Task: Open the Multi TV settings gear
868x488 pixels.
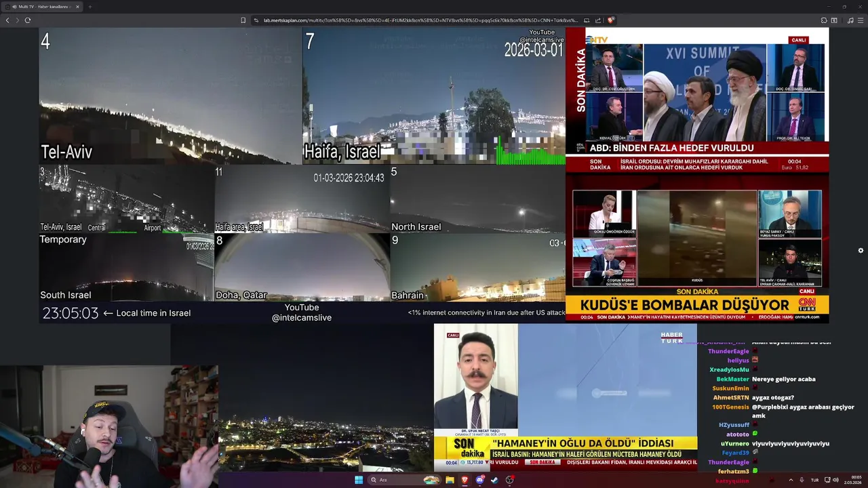Action: pyautogui.click(x=861, y=250)
